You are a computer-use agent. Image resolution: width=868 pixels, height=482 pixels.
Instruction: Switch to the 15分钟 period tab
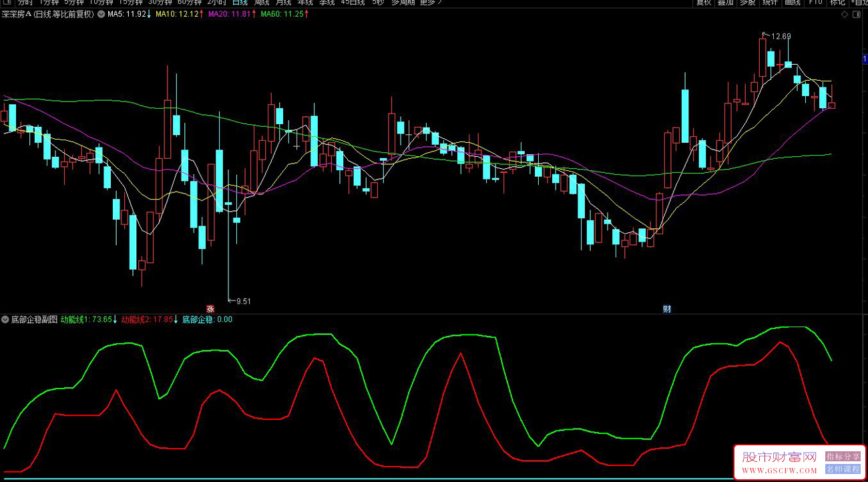point(131,3)
